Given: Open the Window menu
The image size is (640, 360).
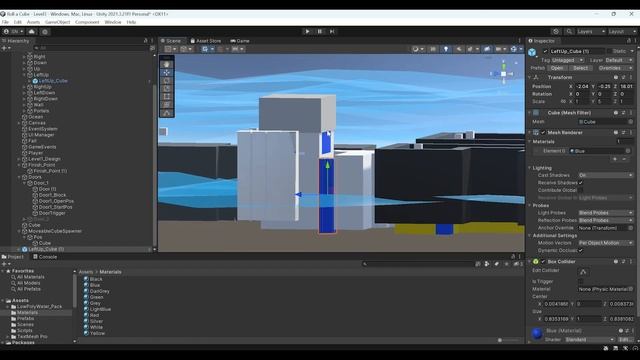Looking at the screenshot, I should tap(113, 22).
